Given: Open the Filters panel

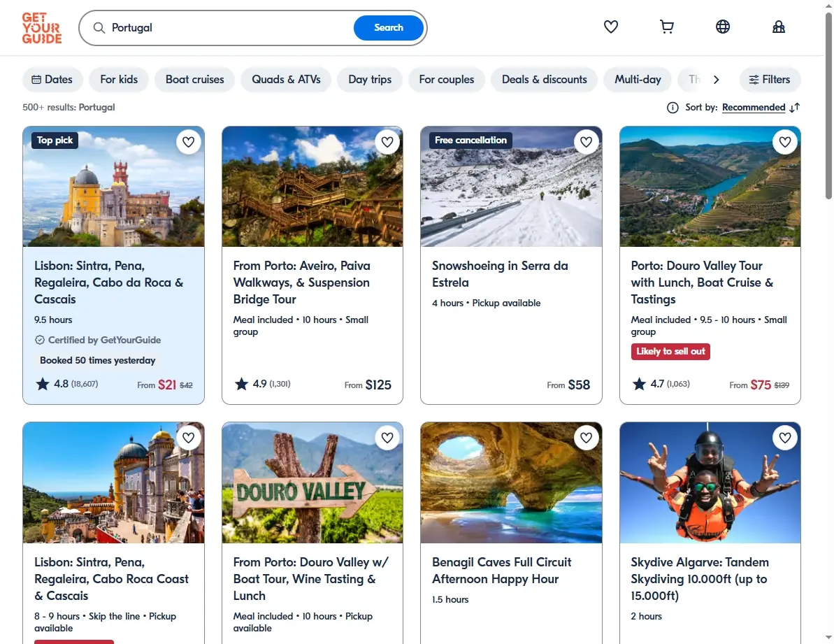Looking at the screenshot, I should click(770, 79).
